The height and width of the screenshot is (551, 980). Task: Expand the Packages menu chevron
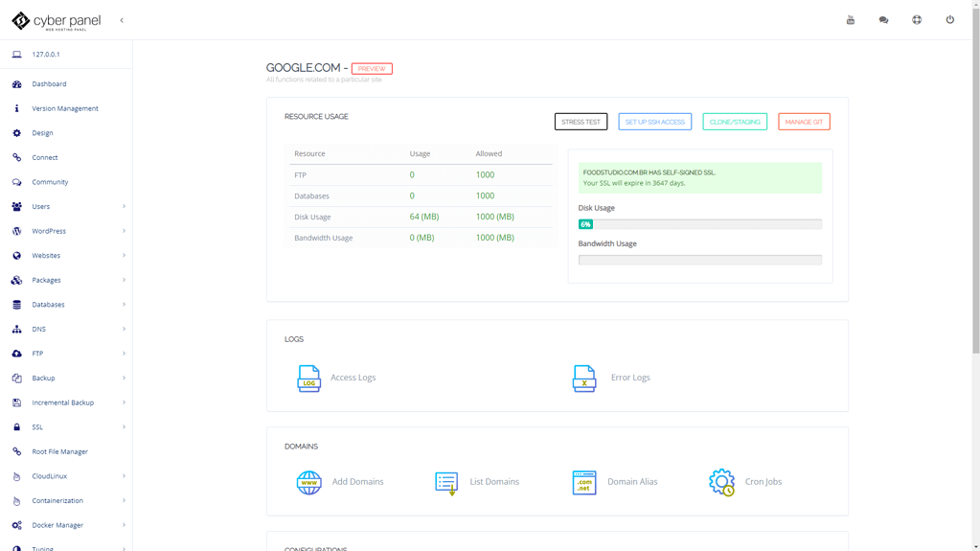(124, 280)
